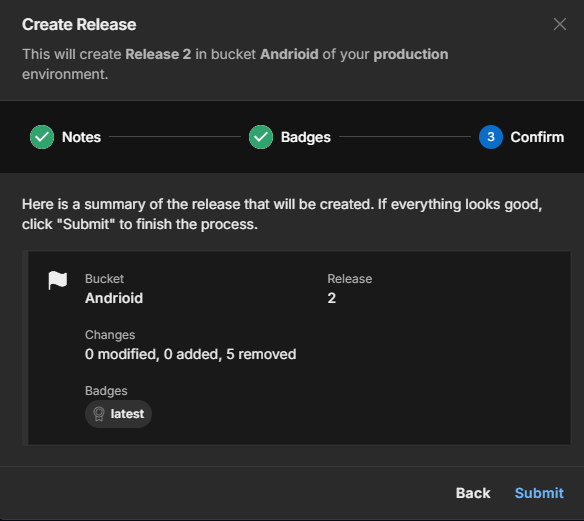This screenshot has height=521, width=584.
Task: Click the Changes label in summary card
Action: click(x=110, y=335)
